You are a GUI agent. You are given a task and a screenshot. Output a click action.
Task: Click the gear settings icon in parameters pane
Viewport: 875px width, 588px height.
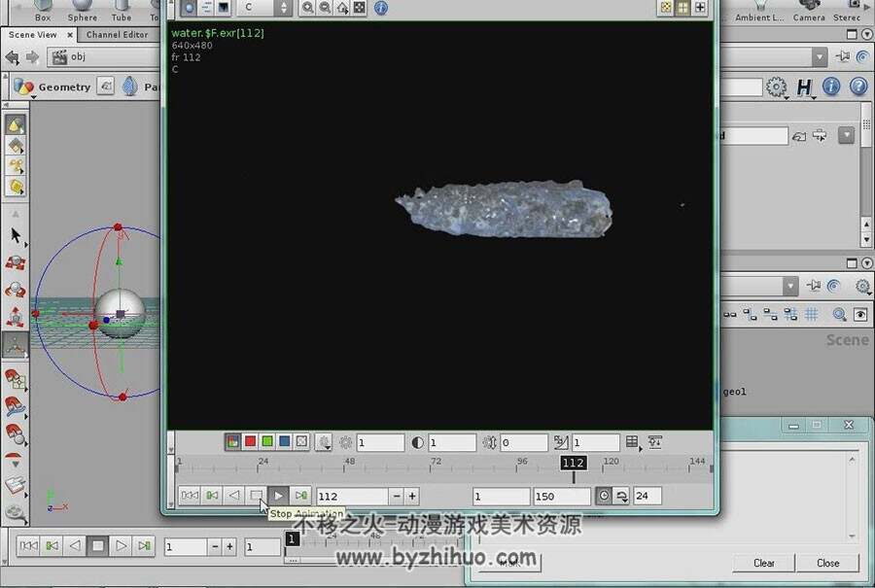(776, 86)
